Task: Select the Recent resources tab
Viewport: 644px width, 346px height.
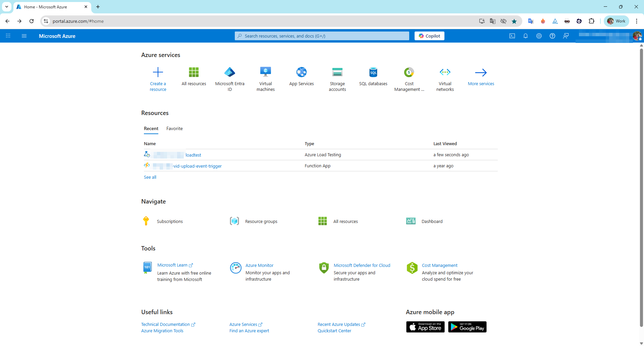Action: point(151,128)
